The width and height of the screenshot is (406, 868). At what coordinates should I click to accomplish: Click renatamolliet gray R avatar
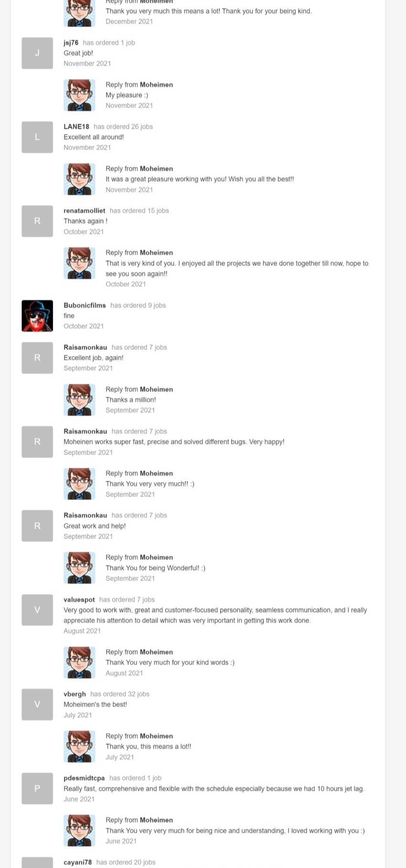(37, 221)
